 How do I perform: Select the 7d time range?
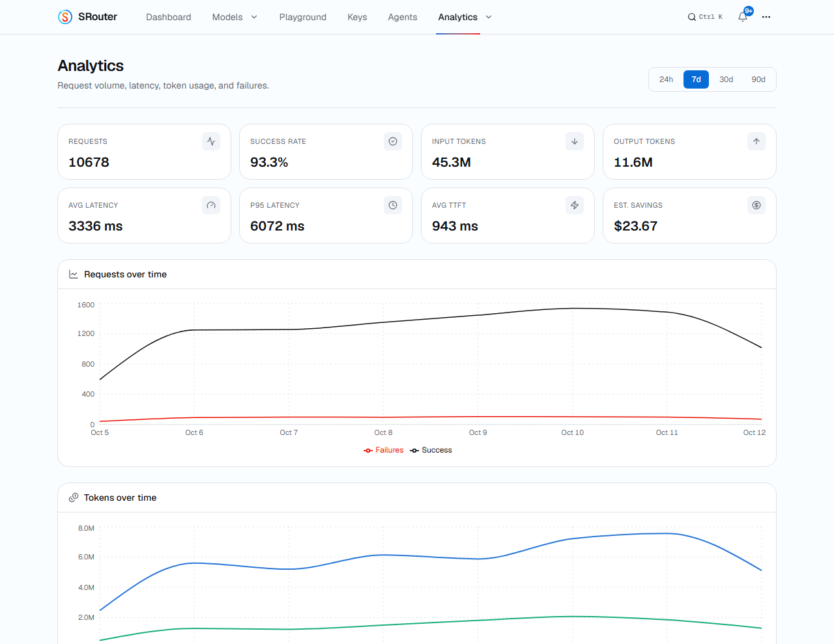point(696,79)
